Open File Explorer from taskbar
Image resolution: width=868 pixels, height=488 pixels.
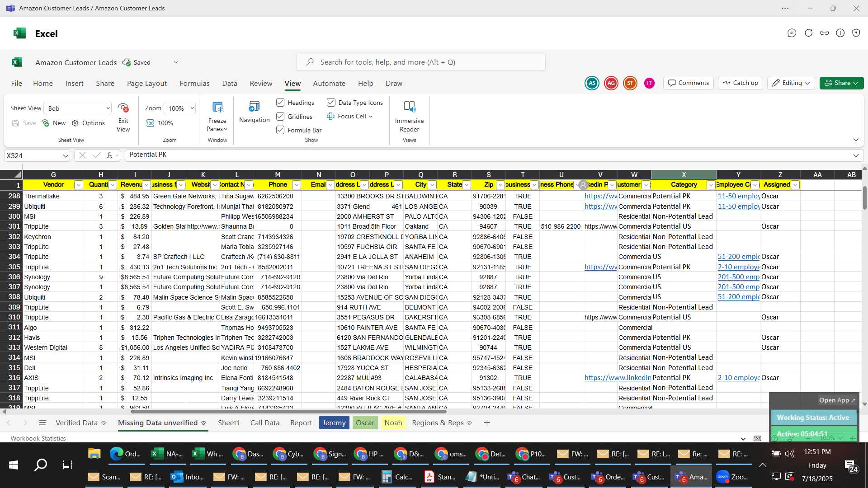pyautogui.click(x=94, y=454)
